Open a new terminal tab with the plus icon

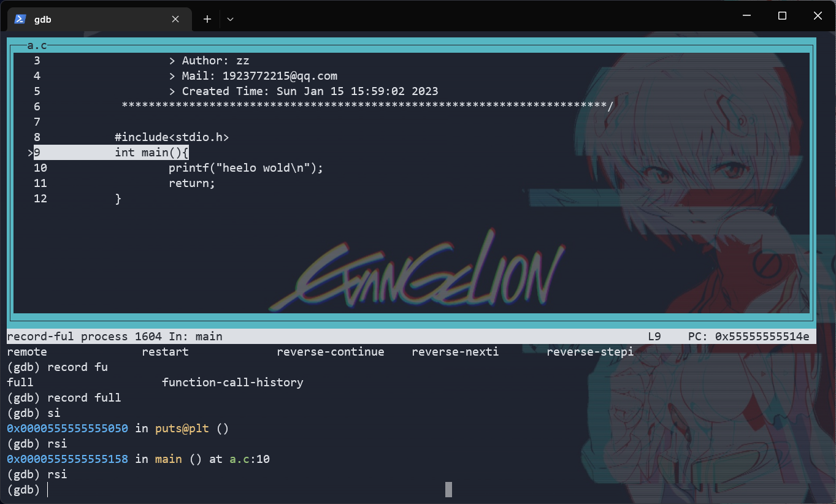(207, 19)
